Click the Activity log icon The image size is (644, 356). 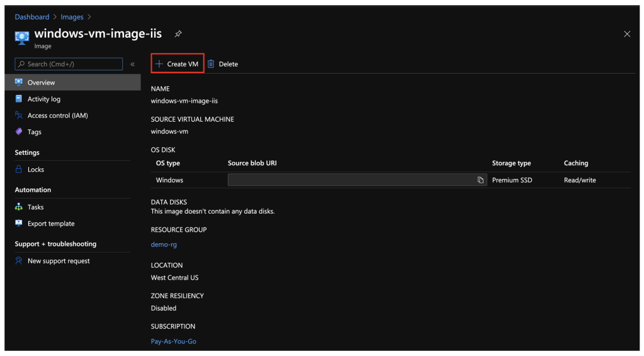[19, 99]
